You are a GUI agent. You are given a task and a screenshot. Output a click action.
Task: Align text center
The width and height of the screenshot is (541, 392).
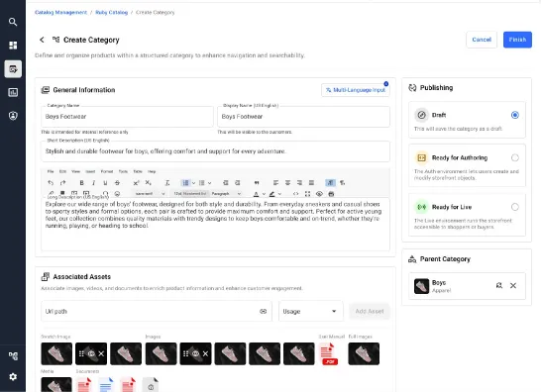[287, 183]
